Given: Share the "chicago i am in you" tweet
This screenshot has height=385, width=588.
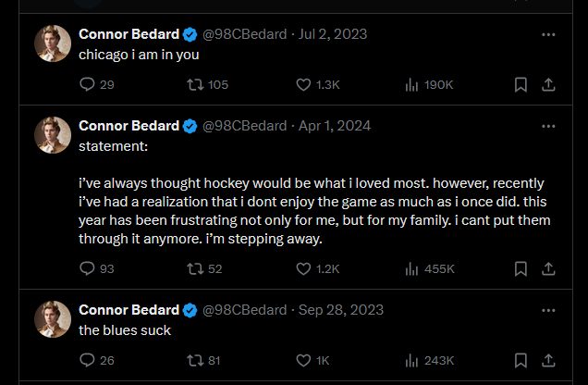Looking at the screenshot, I should pos(547,85).
